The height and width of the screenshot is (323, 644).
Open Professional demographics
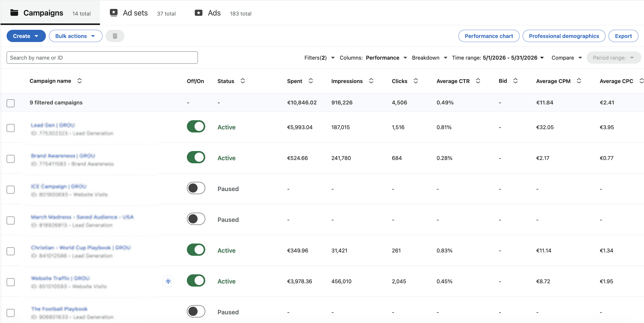[564, 36]
